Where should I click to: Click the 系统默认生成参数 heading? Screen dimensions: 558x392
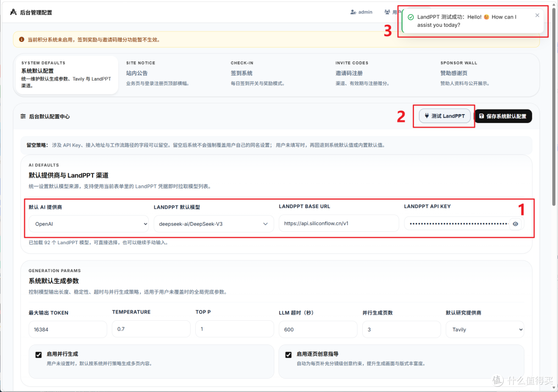[x=54, y=281]
